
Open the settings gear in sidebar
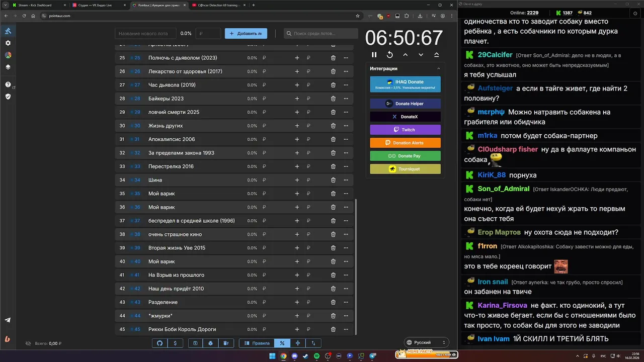point(8,43)
